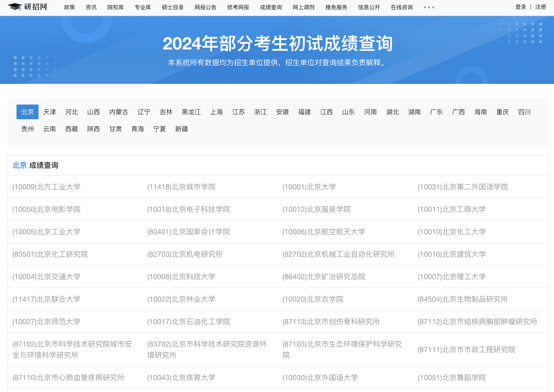Go to 院校库 in the navigation bar
Screen dimensions: 554x392
[115, 7]
